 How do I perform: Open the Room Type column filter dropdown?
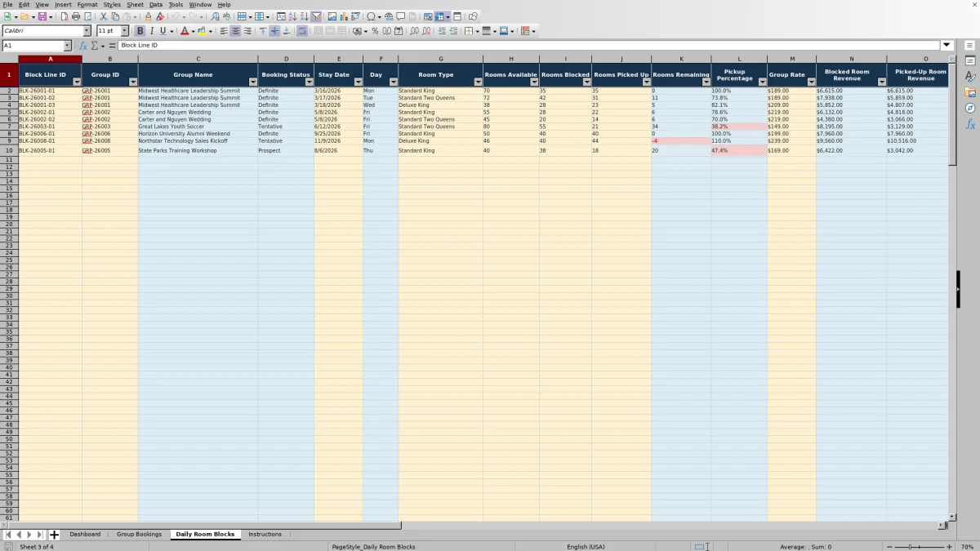[478, 82]
